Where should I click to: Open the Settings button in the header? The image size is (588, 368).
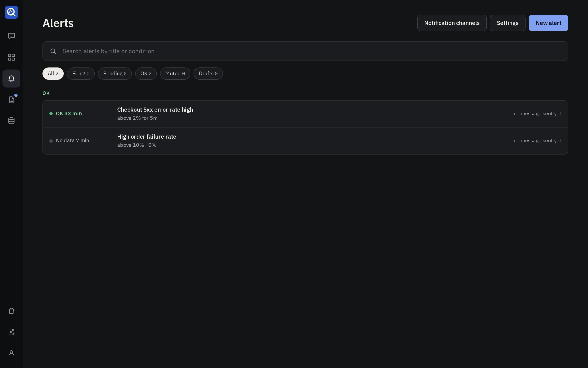pyautogui.click(x=508, y=23)
